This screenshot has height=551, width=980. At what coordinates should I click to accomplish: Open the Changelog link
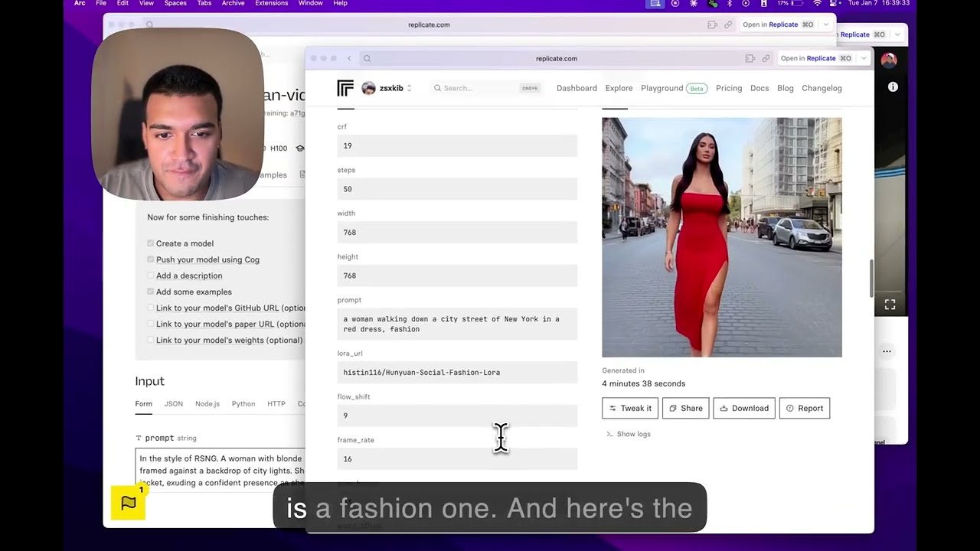point(822,88)
